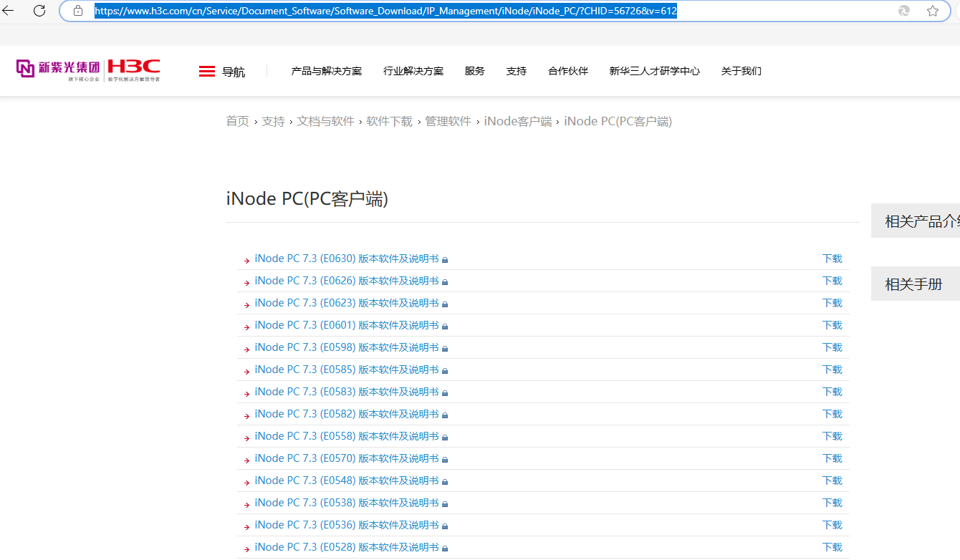Click the 新紫光集团 logo
This screenshot has width=960, height=560.
[x=58, y=68]
